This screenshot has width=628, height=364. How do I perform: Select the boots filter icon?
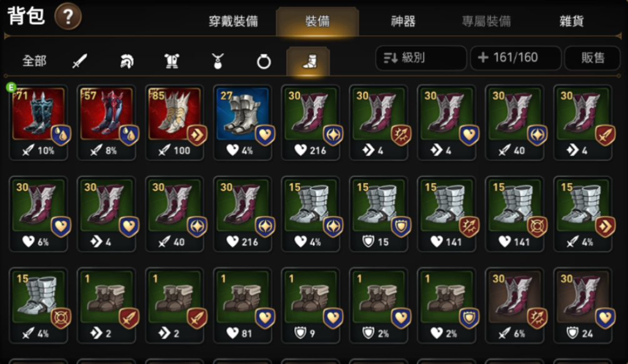(308, 61)
